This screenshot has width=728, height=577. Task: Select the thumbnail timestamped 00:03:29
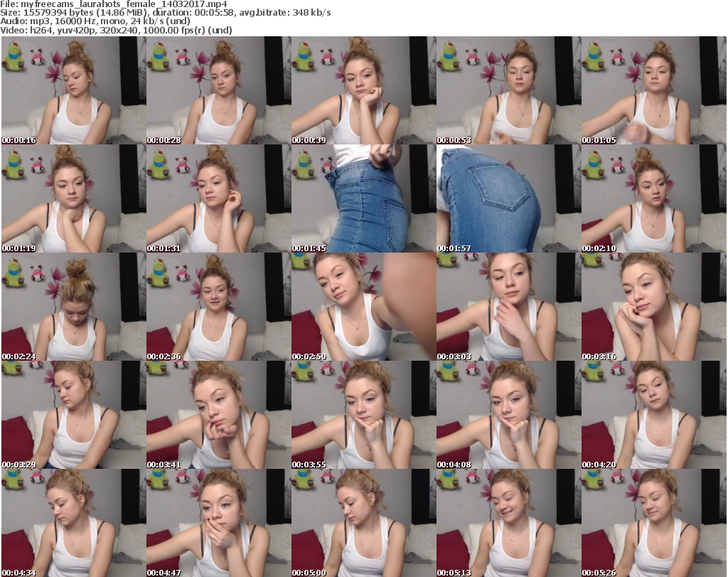74,415
